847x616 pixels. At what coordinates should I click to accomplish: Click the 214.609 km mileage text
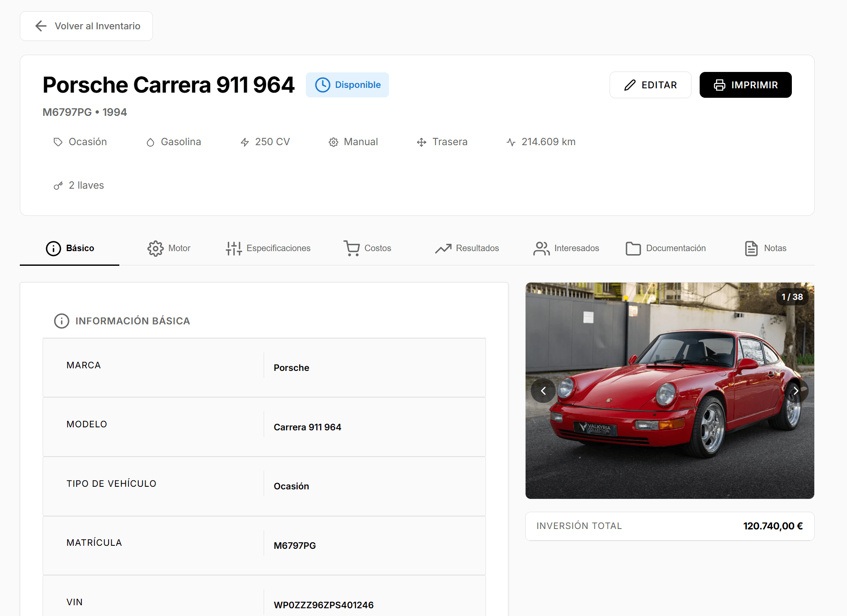click(x=548, y=142)
